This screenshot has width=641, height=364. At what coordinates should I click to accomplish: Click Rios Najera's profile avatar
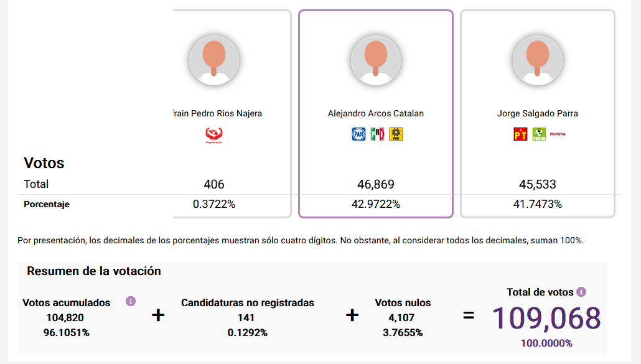pyautogui.click(x=215, y=60)
